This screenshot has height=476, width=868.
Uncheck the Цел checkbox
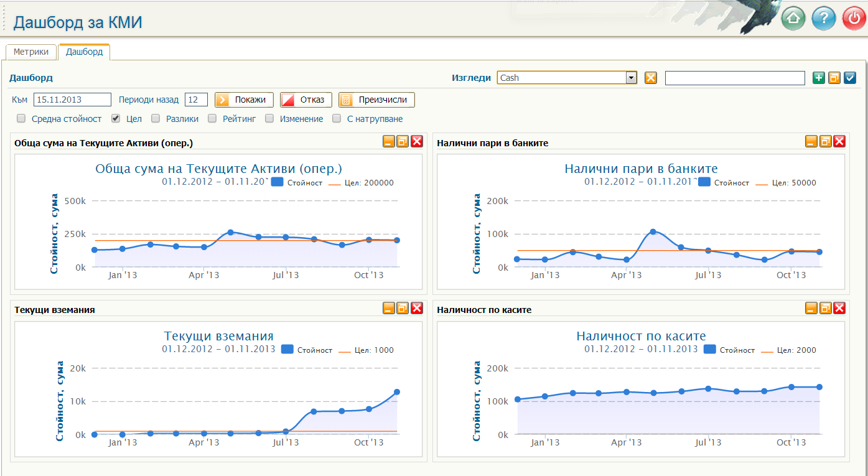[115, 118]
